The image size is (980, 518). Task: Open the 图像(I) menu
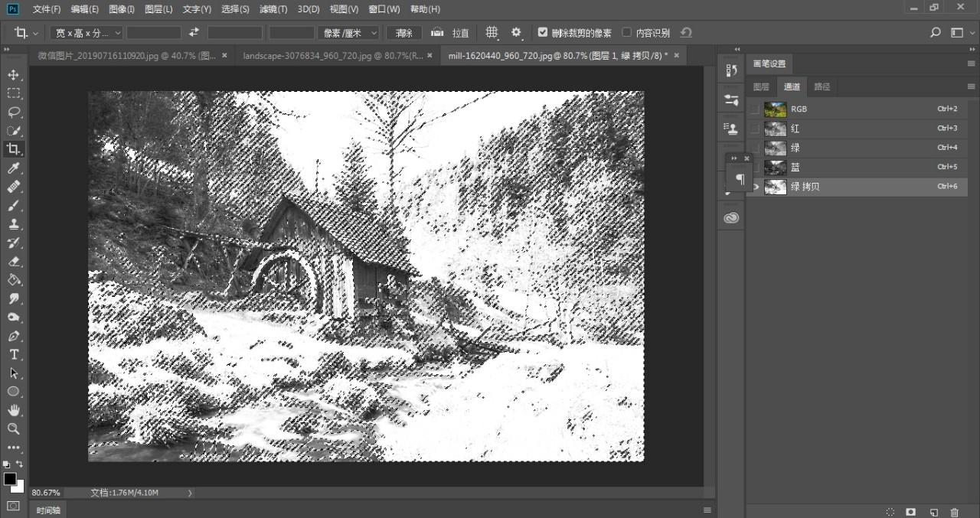122,9
